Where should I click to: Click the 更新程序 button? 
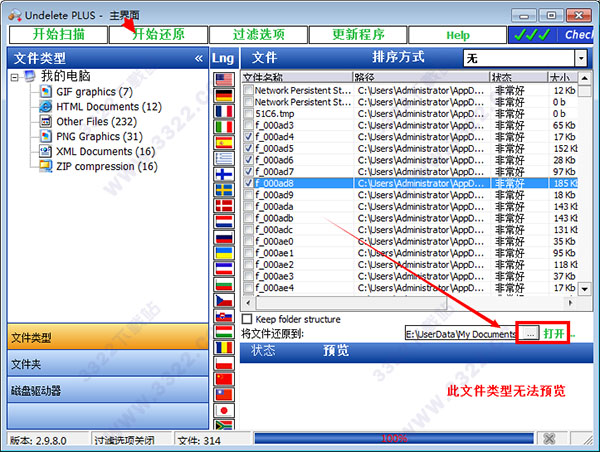pyautogui.click(x=358, y=35)
